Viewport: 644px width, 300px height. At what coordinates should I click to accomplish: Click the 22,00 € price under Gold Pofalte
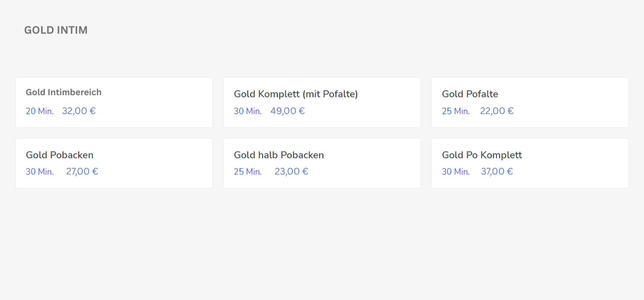[497, 111]
